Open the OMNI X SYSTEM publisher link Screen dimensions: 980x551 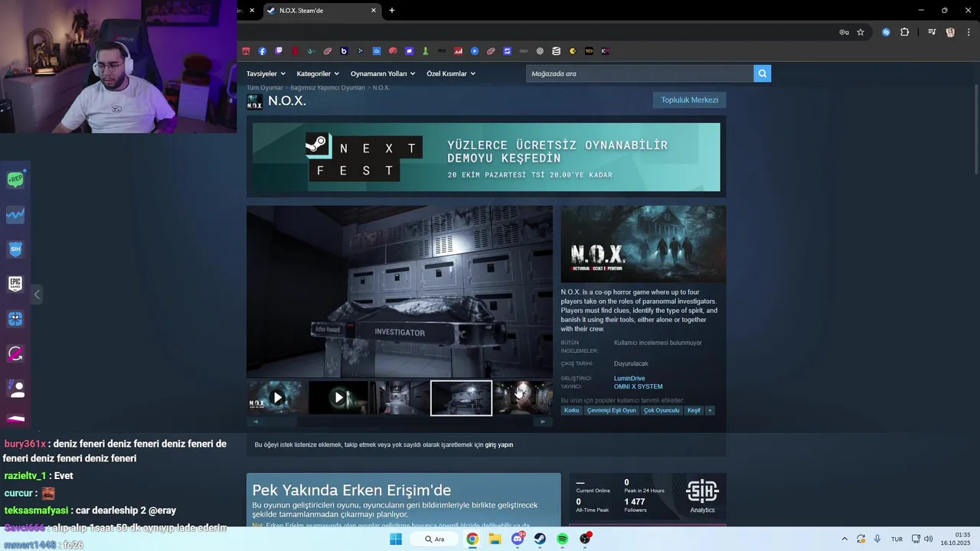click(x=638, y=386)
